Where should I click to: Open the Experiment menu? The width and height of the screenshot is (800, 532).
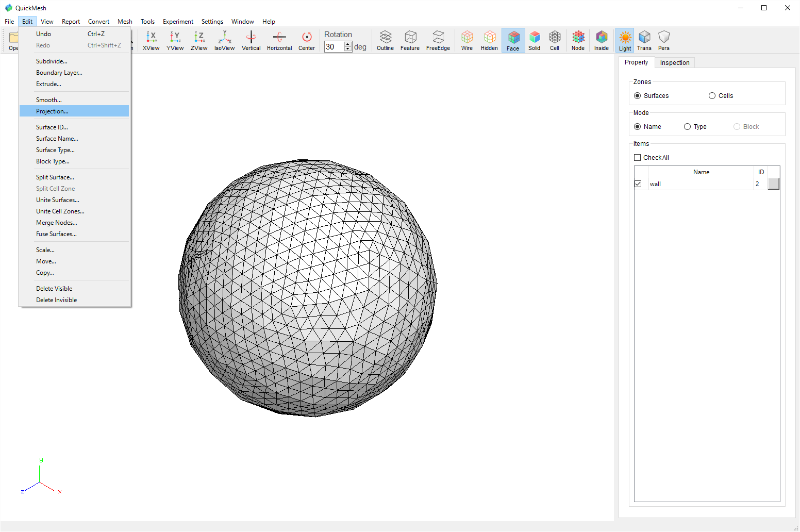click(178, 22)
